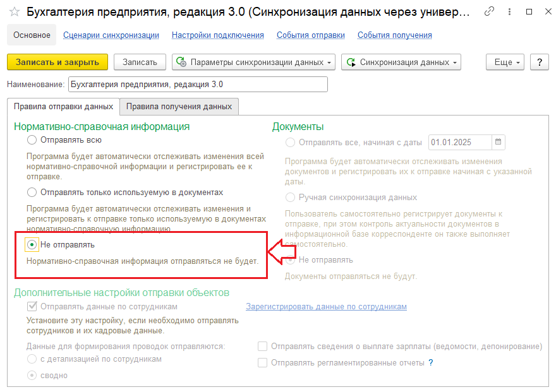Click 'Записать' button
Image resolution: width=556 pixels, height=392 pixels.
point(140,62)
